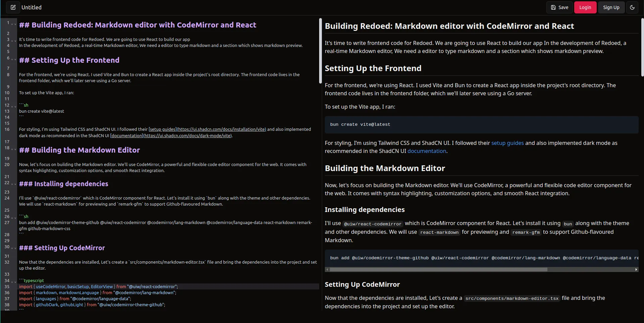This screenshot has width=644, height=323.
Task: Click the 'remark-gfm' inline code in preview
Action: 526,232
